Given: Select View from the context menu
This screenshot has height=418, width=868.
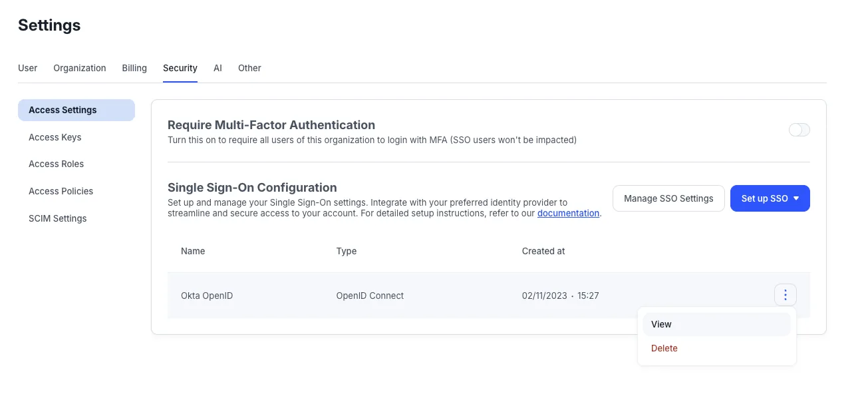Looking at the screenshot, I should click(716, 324).
